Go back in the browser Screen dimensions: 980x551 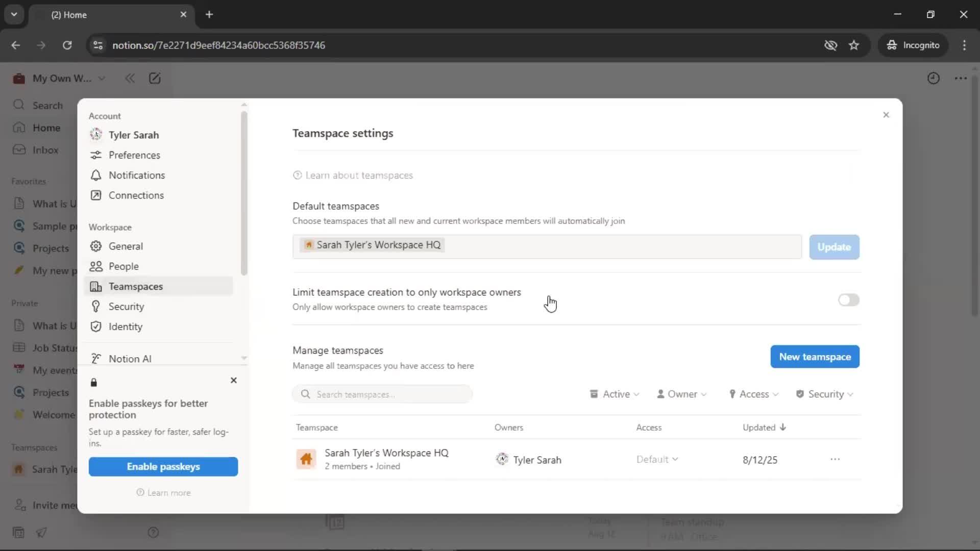[x=15, y=45]
